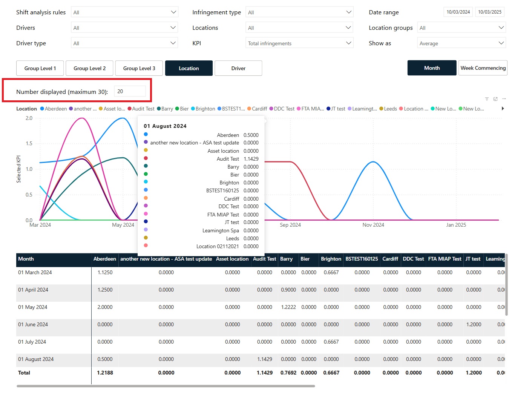This screenshot has width=532, height=393.
Task: Select the Leeds legend entry
Action: (x=388, y=109)
